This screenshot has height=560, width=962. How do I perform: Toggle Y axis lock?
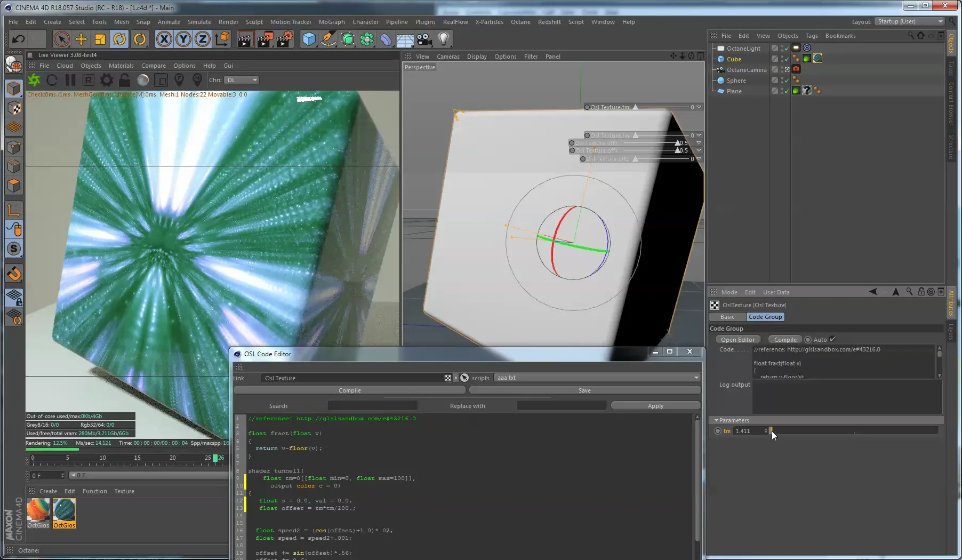click(183, 39)
